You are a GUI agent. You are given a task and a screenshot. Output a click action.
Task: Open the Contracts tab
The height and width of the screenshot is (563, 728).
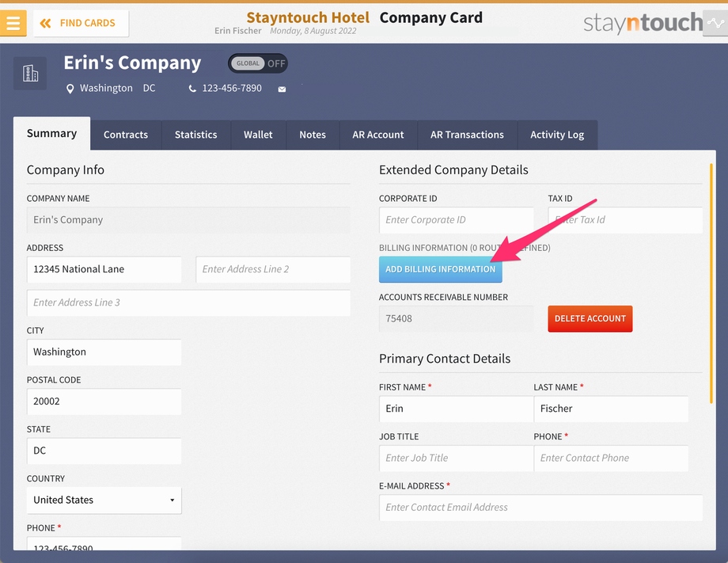pos(126,135)
